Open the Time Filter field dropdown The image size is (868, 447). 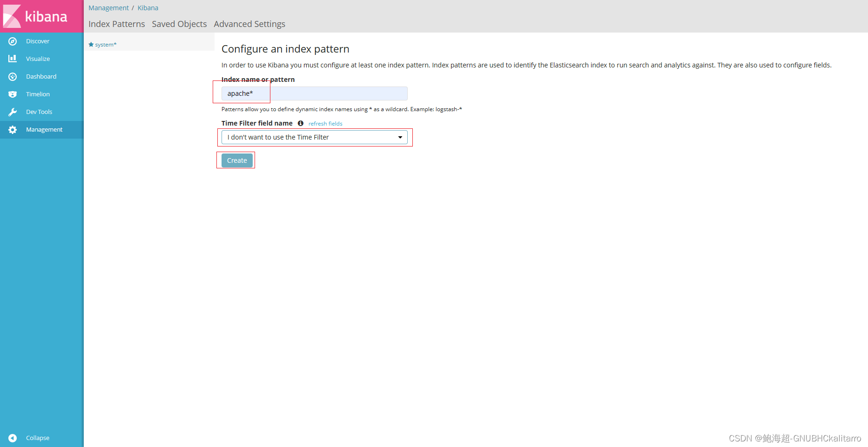pyautogui.click(x=314, y=137)
